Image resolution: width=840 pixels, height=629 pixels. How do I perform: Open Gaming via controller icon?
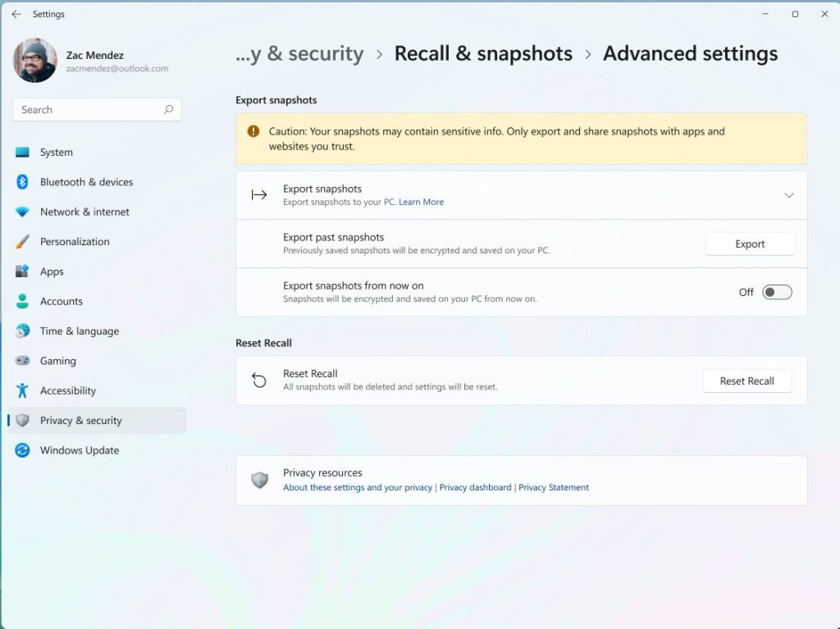(x=23, y=361)
